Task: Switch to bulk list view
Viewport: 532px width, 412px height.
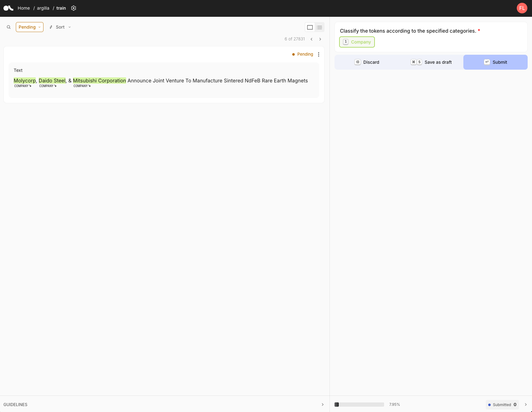Action: pos(319,27)
